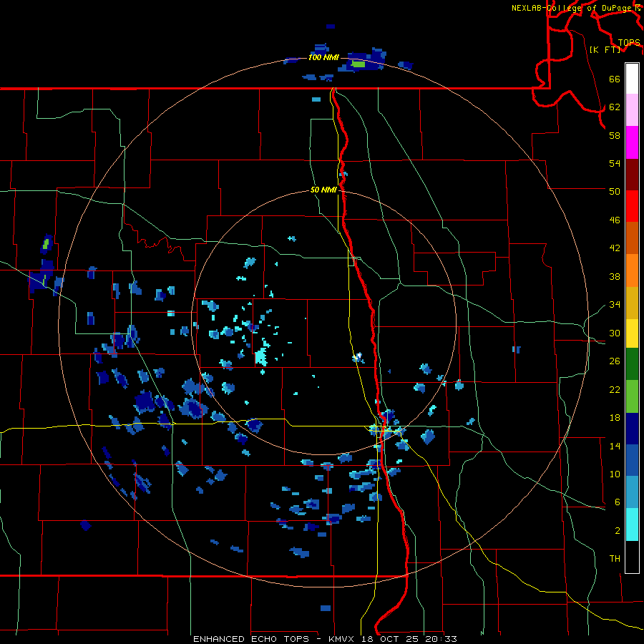Click the "6" legend value

coord(618,502)
